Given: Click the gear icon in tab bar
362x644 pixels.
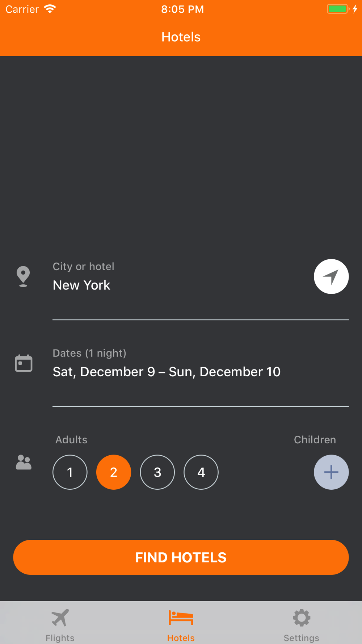Looking at the screenshot, I should (302, 618).
